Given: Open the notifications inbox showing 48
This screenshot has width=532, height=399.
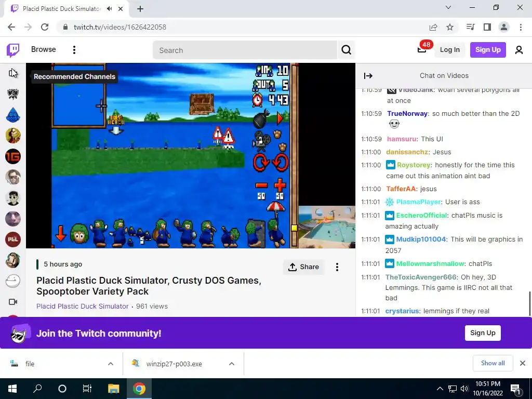Looking at the screenshot, I should point(422,49).
